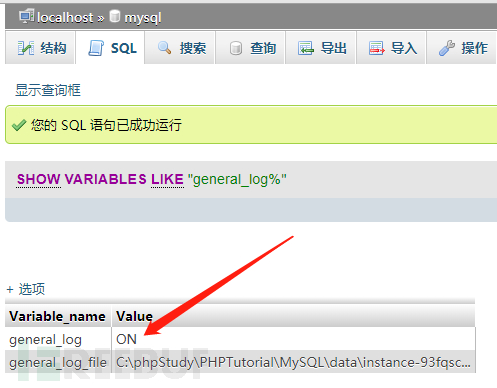Click the 导入 import icon
The image size is (497, 388).
pyautogui.click(x=377, y=48)
